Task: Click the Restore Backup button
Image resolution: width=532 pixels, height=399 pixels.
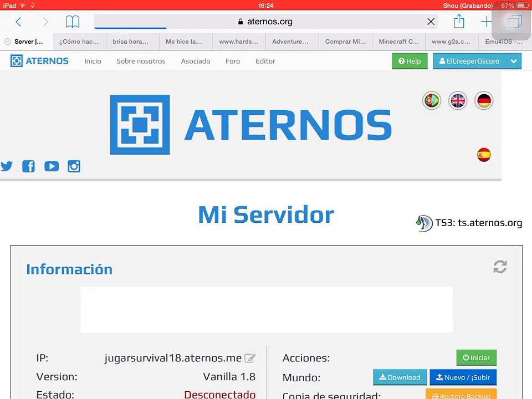Action: 461,395
